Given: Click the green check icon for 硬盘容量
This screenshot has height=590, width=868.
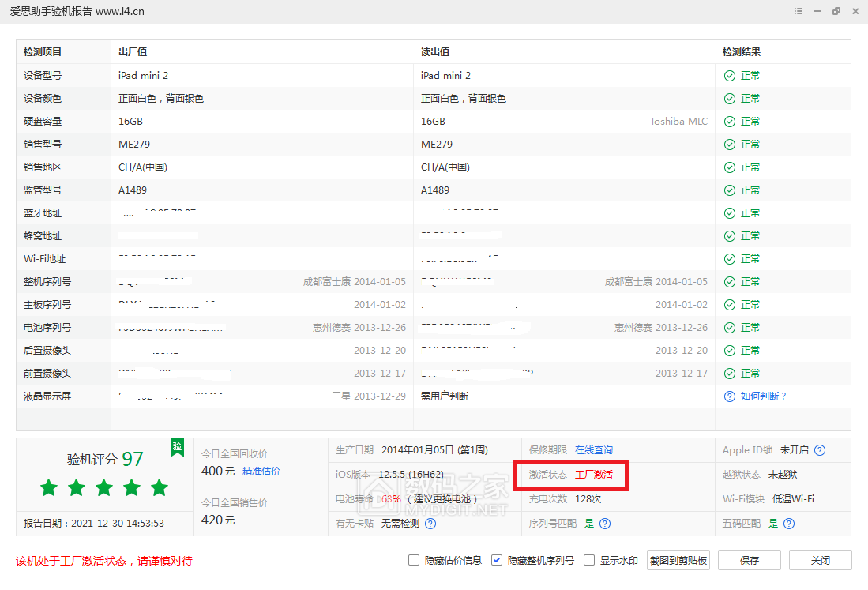Looking at the screenshot, I should 730,122.
